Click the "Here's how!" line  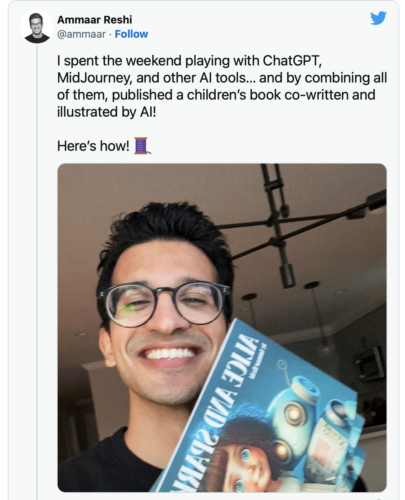click(93, 146)
